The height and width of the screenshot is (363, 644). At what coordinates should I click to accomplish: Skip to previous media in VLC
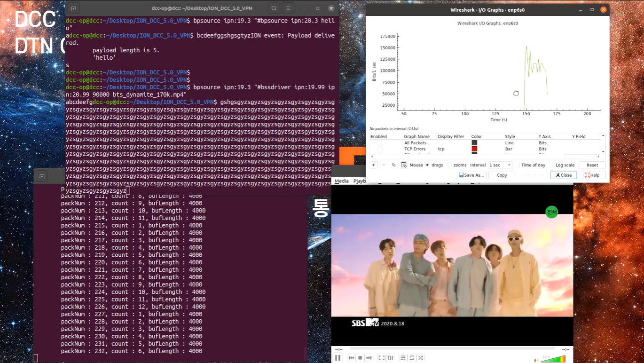tap(351, 358)
